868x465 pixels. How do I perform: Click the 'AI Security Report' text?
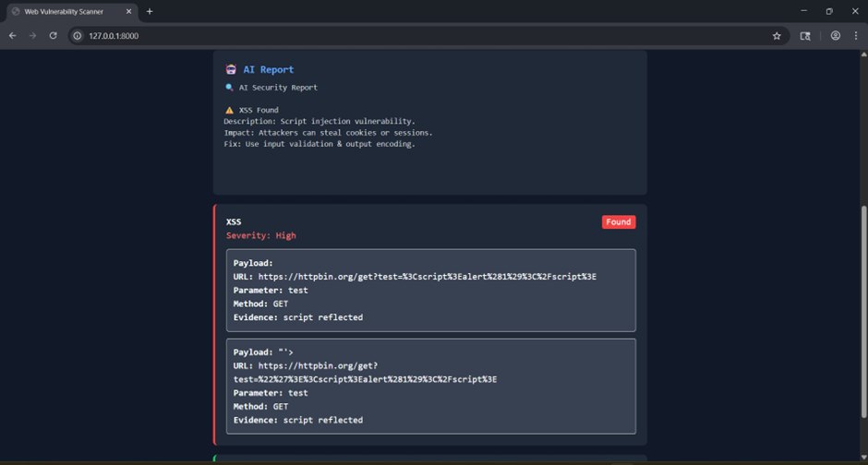pyautogui.click(x=278, y=88)
